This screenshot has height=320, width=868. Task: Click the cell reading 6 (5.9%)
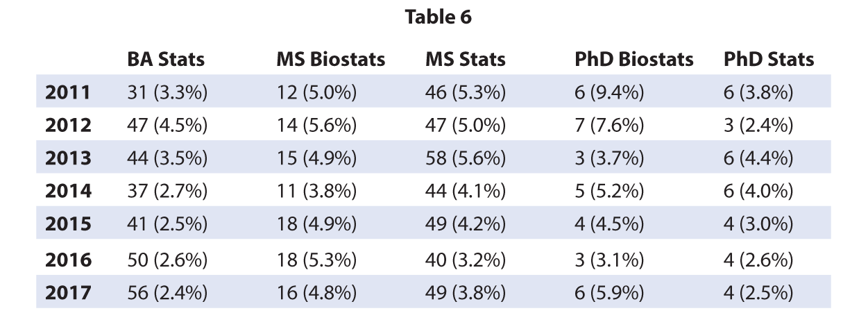609,293
